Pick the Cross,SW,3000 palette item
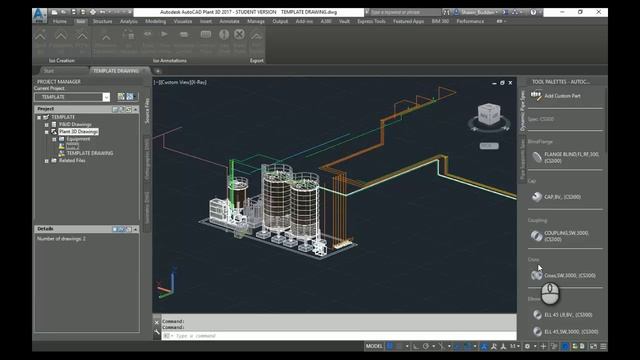 (x=563, y=276)
